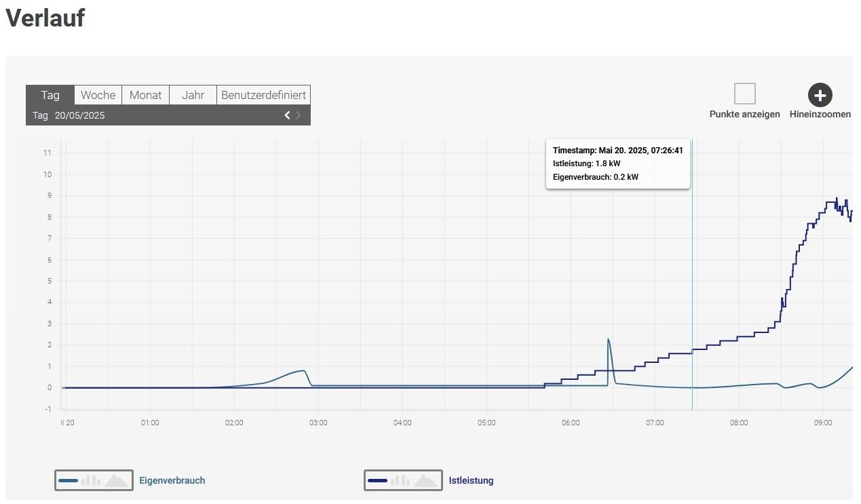861x504 pixels.
Task: Select line chart icon for Istleistung
Action: tap(377, 480)
